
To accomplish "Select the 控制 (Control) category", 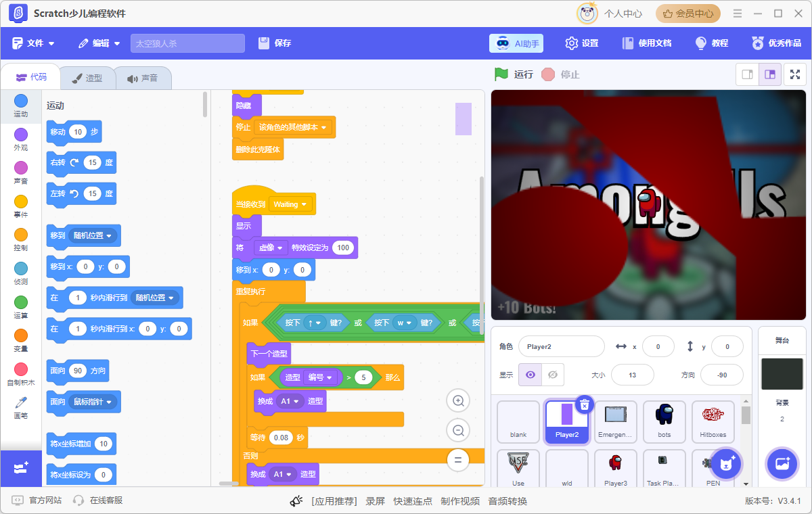I will click(21, 240).
